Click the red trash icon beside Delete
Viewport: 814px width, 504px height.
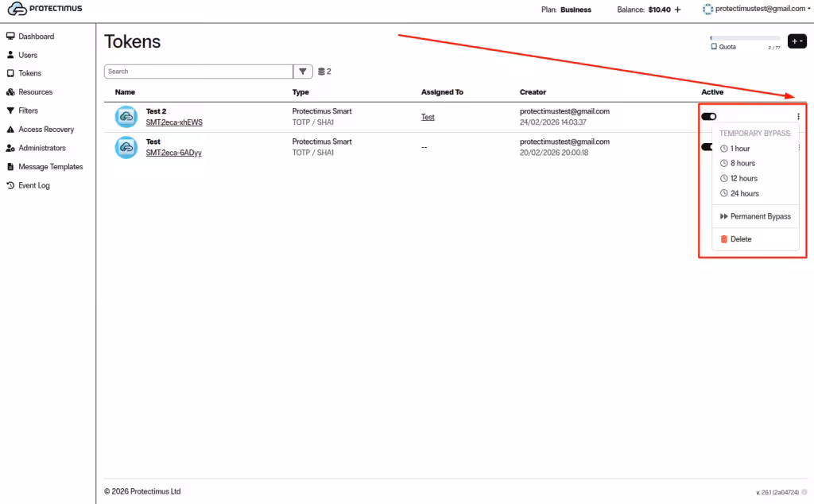[723, 238]
